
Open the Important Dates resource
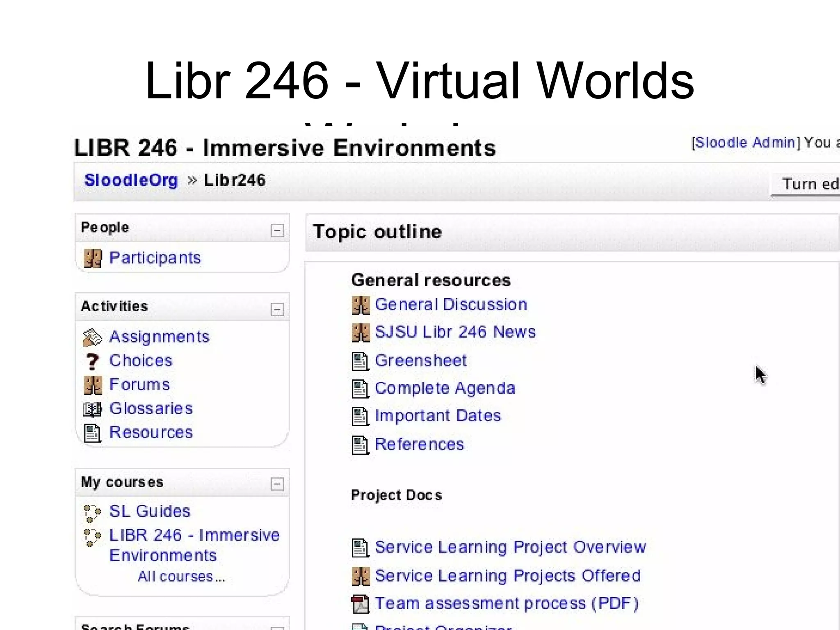coord(438,416)
